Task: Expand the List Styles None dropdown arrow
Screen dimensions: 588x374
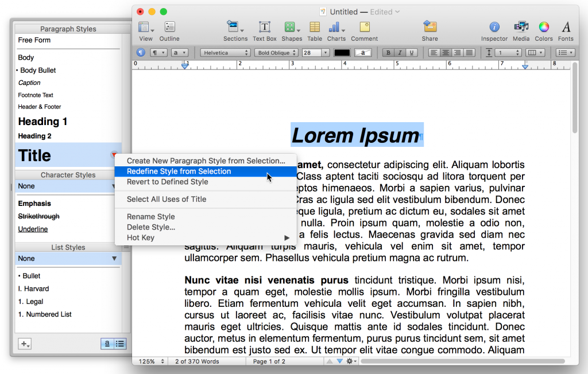Action: point(114,259)
